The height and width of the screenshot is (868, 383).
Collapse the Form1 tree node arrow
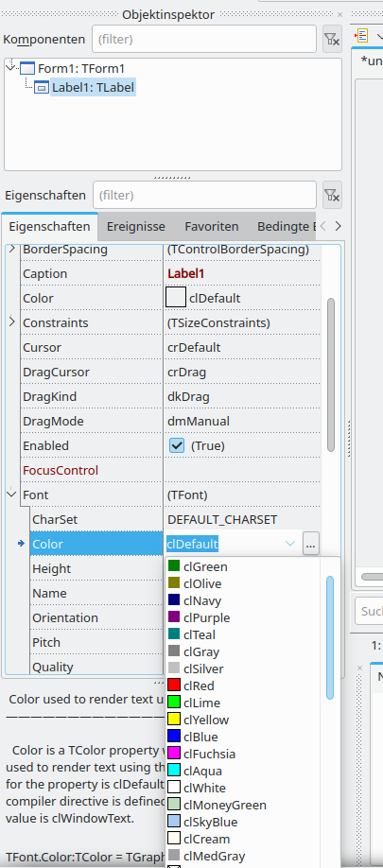click(x=10, y=67)
